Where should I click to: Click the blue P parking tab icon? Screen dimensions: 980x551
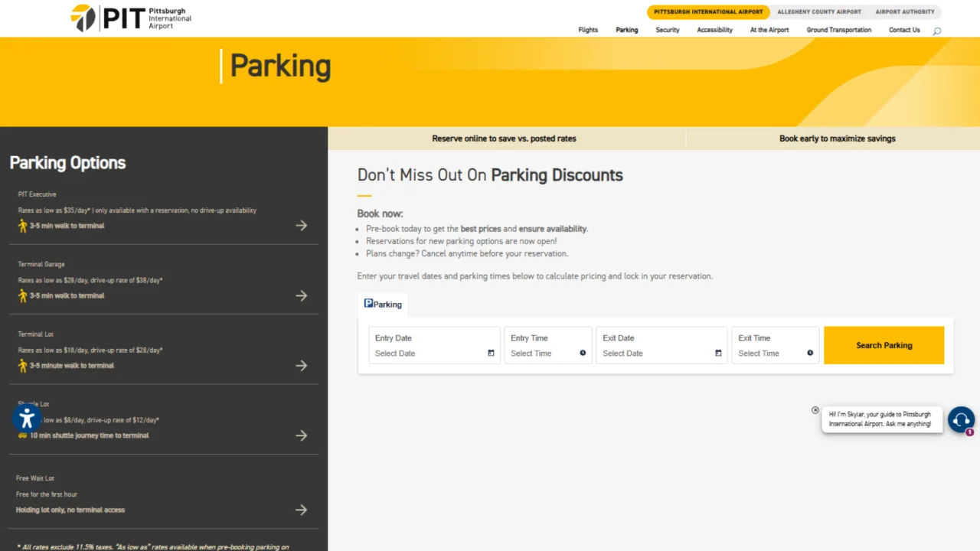[x=368, y=303]
